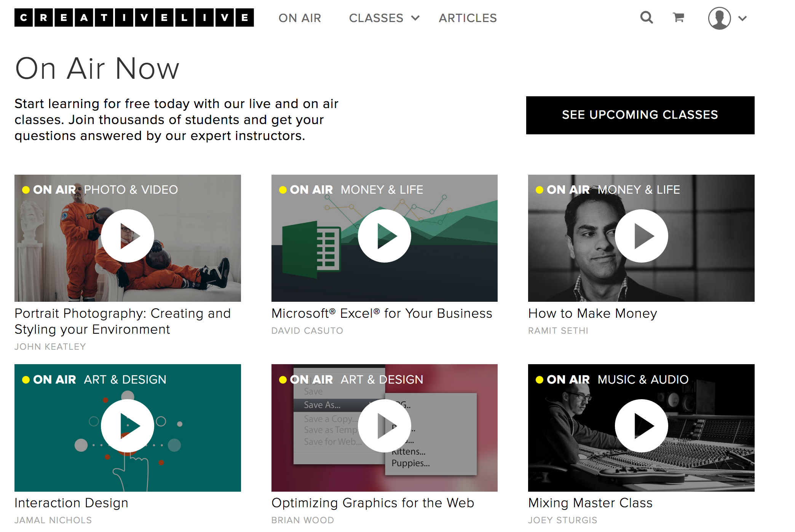Click the Photo & Video category label
This screenshot has height=532, width=795.
pyautogui.click(x=131, y=190)
